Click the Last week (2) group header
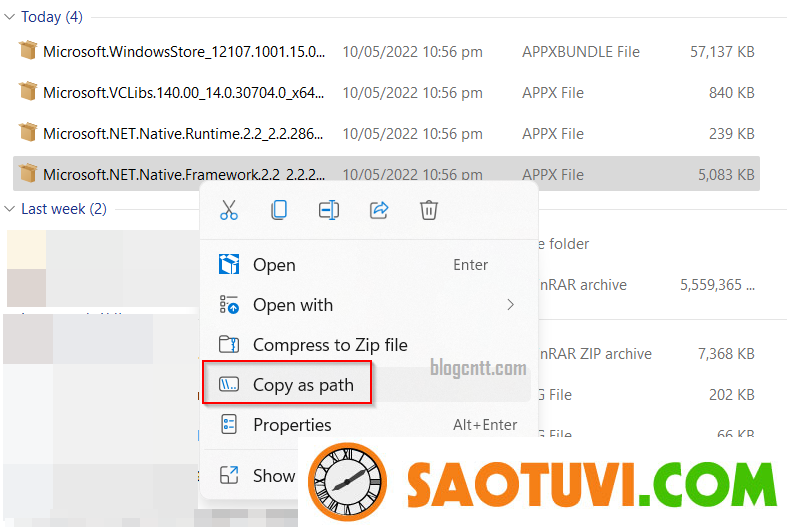 [64, 209]
